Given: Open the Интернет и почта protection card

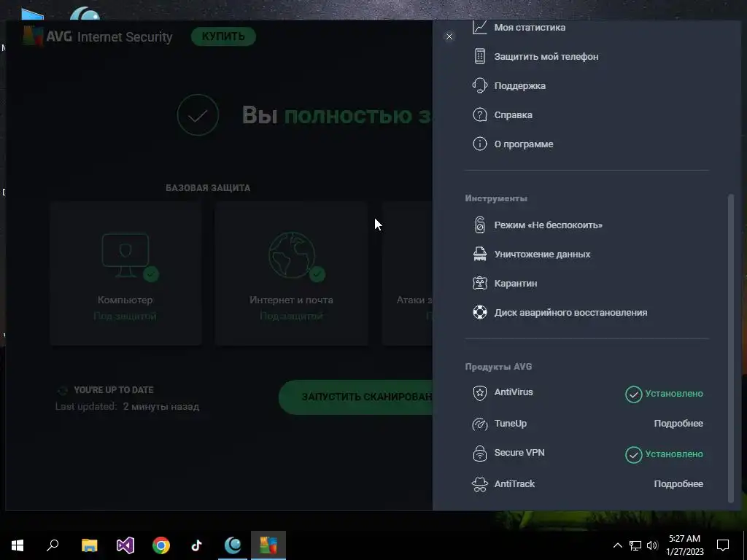Looking at the screenshot, I should pos(291,273).
